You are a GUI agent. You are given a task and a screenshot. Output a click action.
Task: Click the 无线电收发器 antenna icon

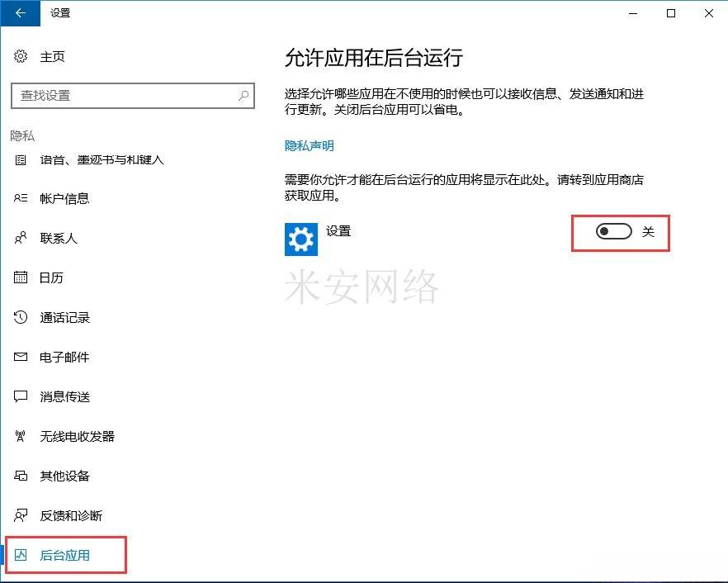click(x=21, y=436)
